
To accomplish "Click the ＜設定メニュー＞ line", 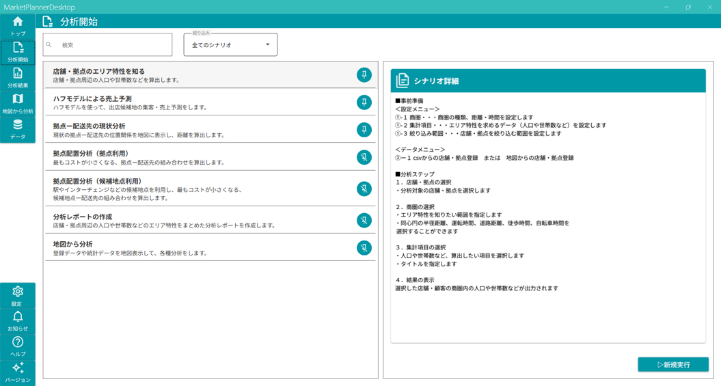I will (418, 109).
